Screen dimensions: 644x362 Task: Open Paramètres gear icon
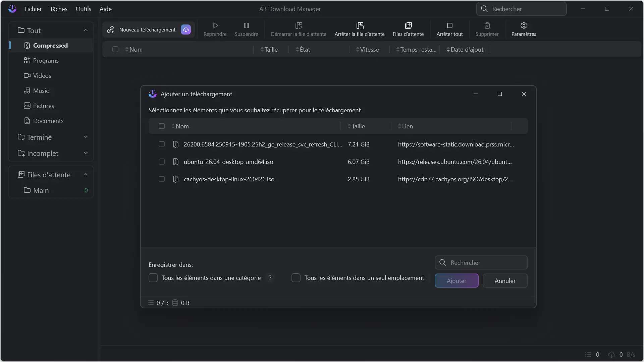(x=524, y=25)
